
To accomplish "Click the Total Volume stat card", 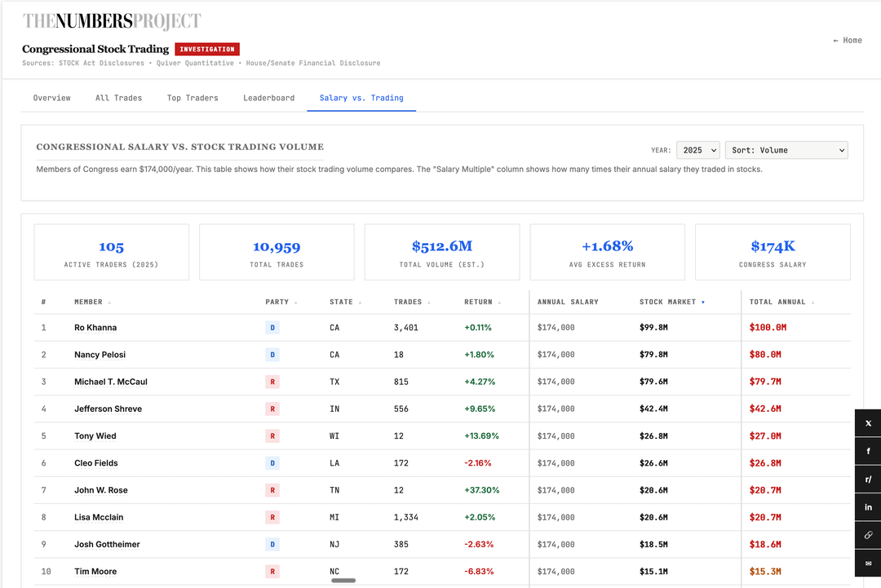I will pos(441,253).
